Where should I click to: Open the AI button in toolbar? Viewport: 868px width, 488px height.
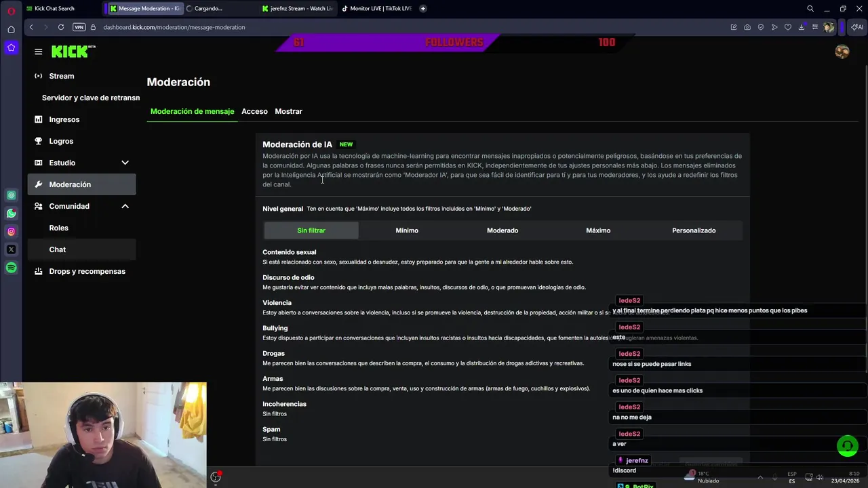pyautogui.click(x=857, y=27)
